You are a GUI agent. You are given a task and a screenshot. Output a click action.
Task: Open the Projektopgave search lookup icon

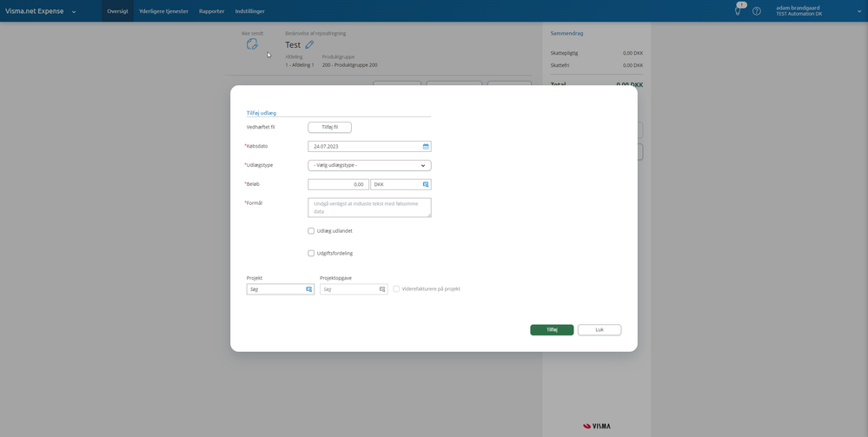(382, 289)
